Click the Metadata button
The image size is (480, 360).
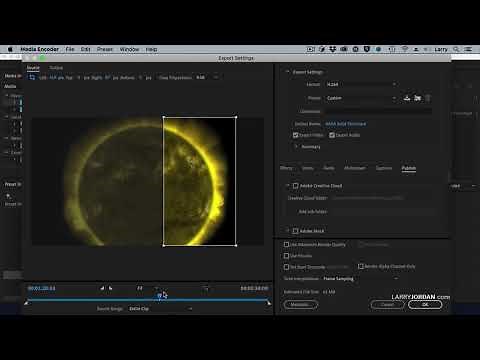[x=301, y=304]
